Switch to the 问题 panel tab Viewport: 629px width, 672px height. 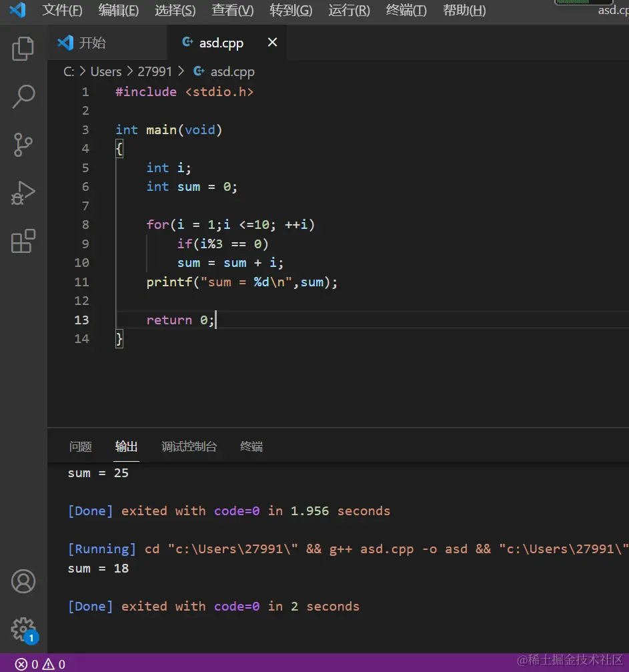(x=81, y=446)
